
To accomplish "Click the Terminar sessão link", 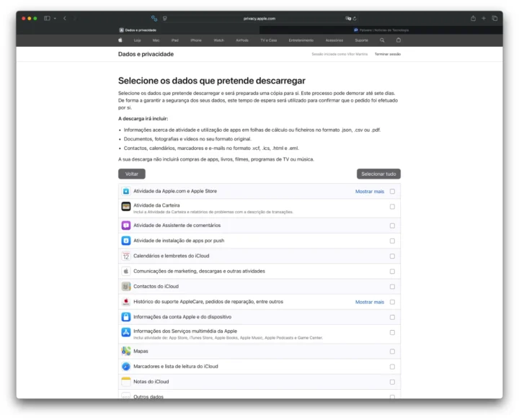I will click(x=387, y=54).
